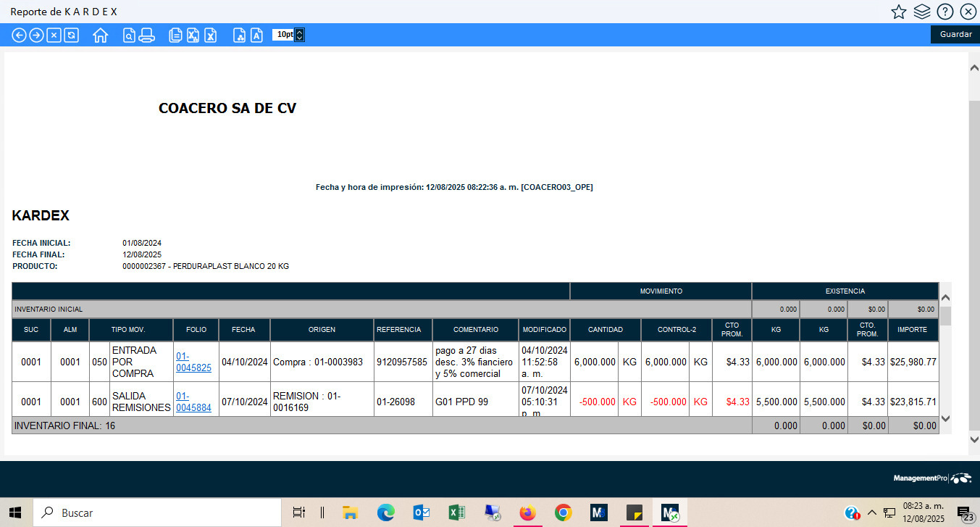Click product text PERDURAPLAST BLANCO 20 KG
Screen dimensions: 980x527
[230, 267]
